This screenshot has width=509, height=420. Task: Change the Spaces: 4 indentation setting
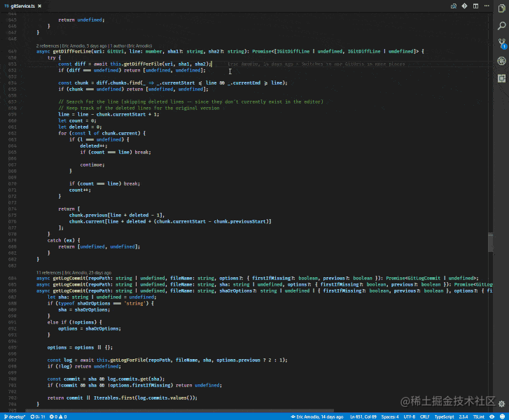tap(390, 416)
